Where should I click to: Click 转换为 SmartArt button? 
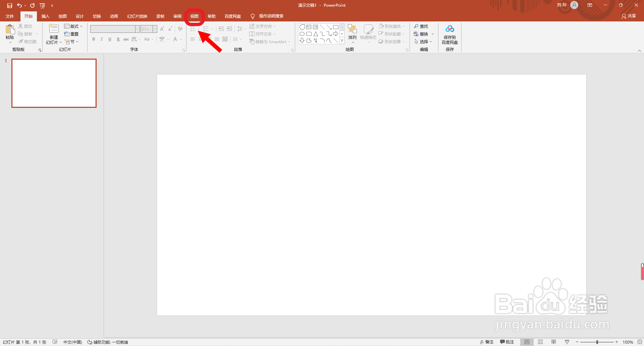(x=269, y=42)
